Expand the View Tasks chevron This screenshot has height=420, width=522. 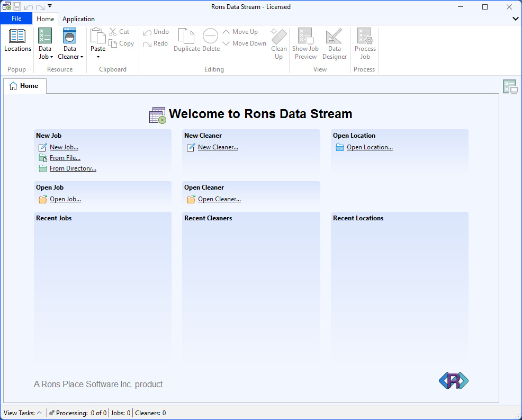click(x=39, y=413)
